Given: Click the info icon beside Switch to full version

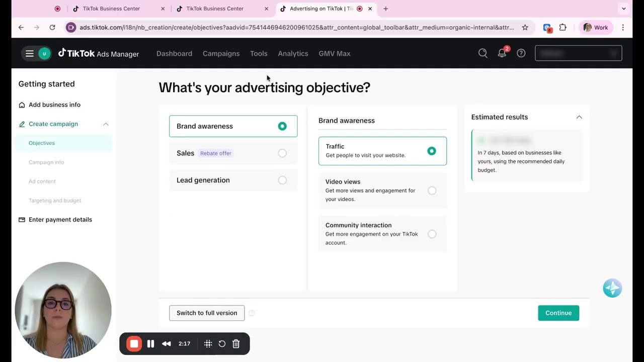Looking at the screenshot, I should [x=252, y=313].
